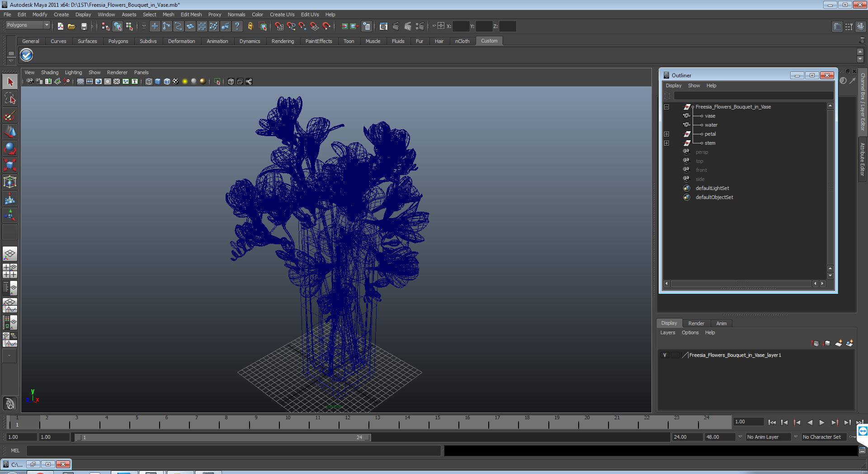This screenshot has height=474, width=868.
Task: Switch to the Polygons shelf tab
Action: coord(118,41)
